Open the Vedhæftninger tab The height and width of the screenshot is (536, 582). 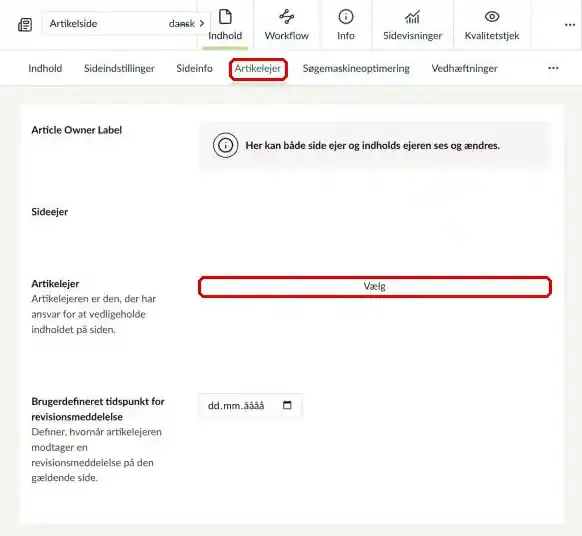[464, 68]
